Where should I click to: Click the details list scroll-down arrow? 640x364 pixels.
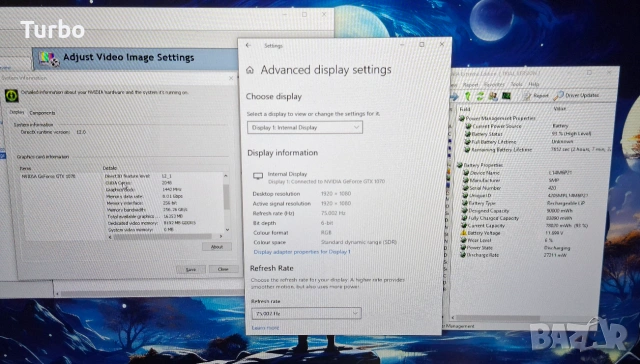point(227,230)
